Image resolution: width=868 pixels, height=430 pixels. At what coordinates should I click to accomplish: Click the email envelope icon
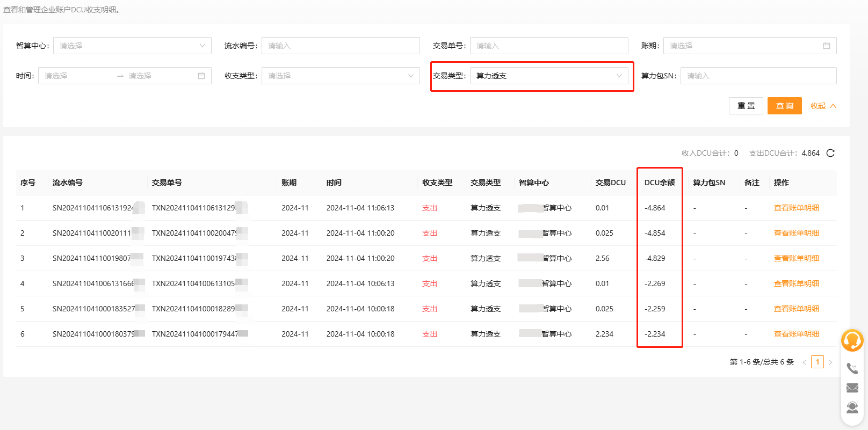852,388
